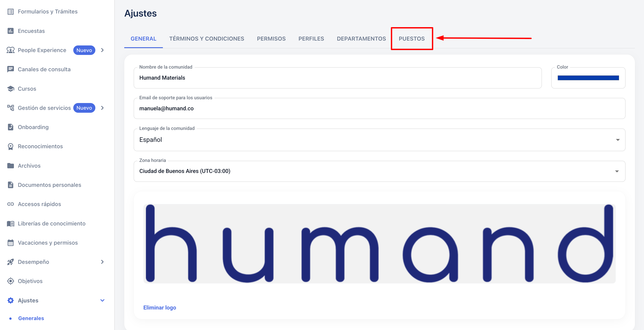
Task: Click the Ajustes gear icon in sidebar
Action: tap(11, 300)
